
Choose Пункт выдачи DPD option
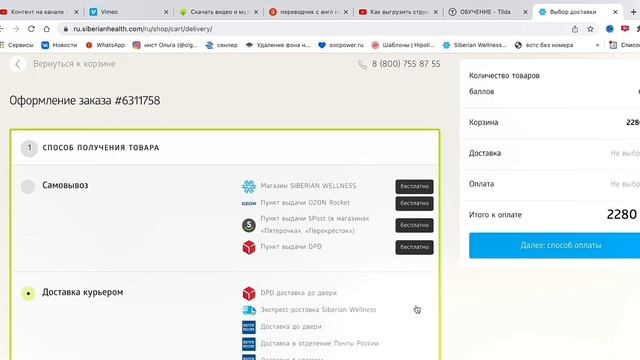coord(291,247)
